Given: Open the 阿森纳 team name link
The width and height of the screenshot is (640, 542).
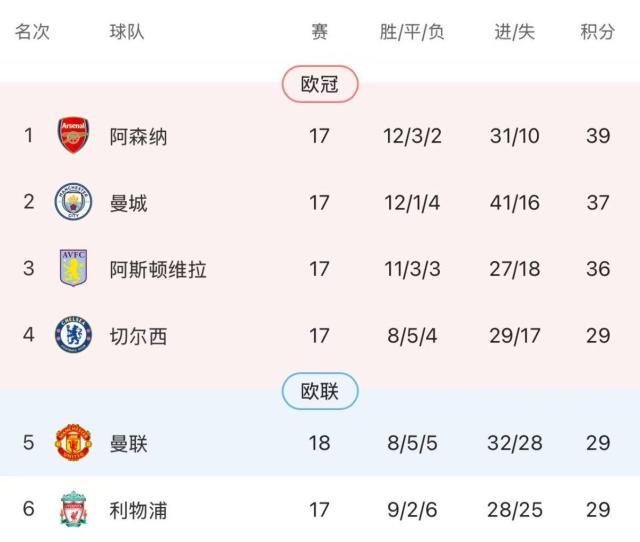Looking at the screenshot, I should (138, 136).
